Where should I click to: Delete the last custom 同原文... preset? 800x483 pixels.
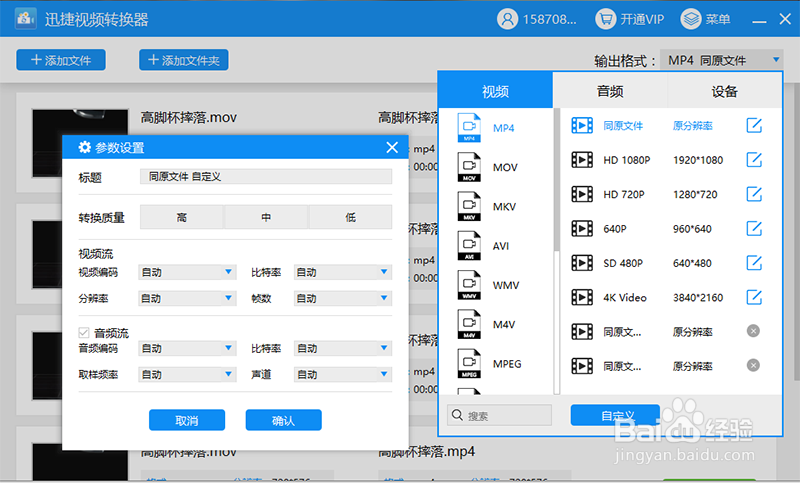click(x=753, y=365)
